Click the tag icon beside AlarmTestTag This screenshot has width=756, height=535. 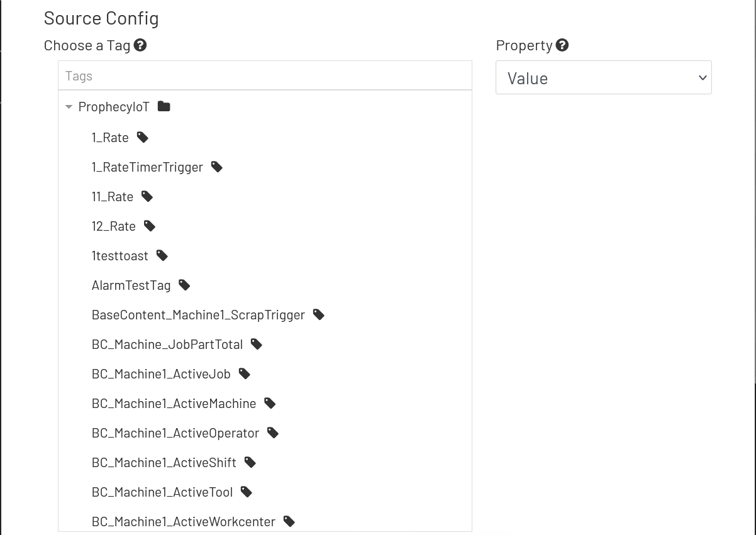coord(184,284)
